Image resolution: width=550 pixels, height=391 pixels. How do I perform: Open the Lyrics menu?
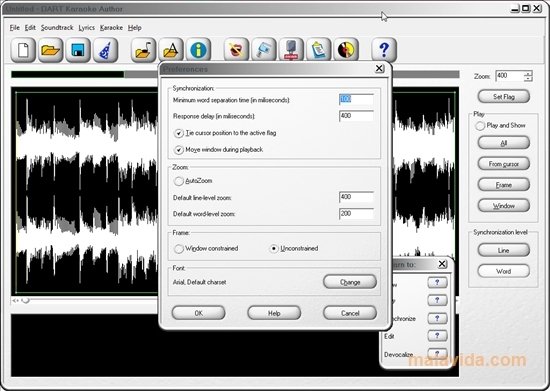point(87,28)
